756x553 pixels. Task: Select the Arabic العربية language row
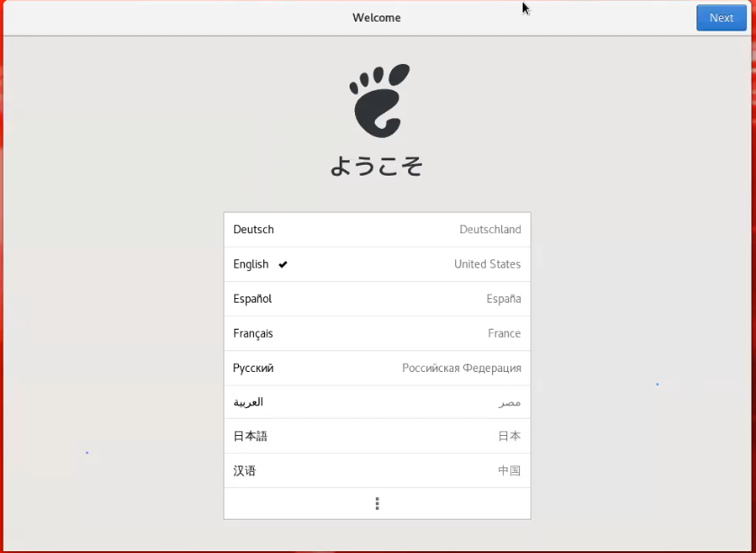click(377, 402)
